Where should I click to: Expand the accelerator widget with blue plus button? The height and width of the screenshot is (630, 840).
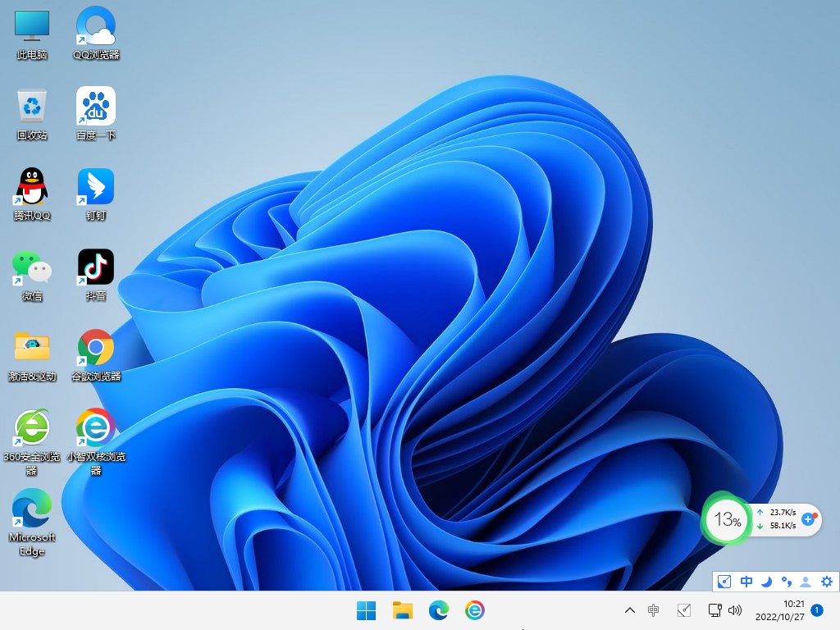coord(809,519)
